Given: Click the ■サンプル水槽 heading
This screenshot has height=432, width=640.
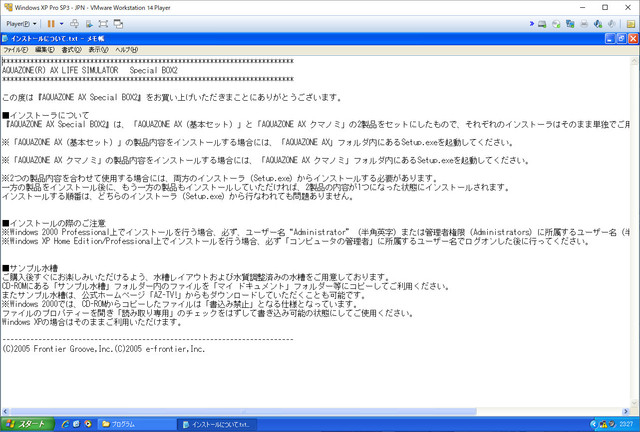Looking at the screenshot, I should click(x=30, y=268).
